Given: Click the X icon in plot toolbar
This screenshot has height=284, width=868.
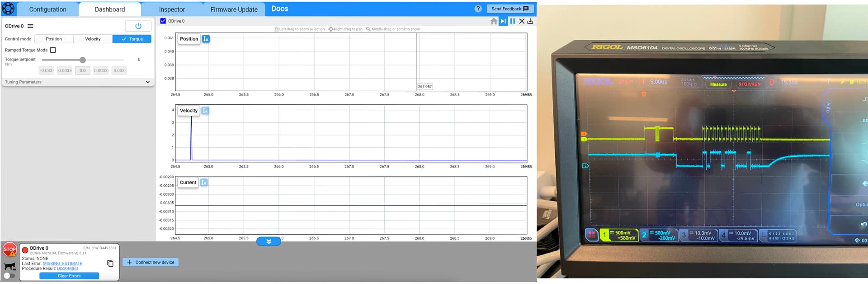Looking at the screenshot, I should pos(522,21).
